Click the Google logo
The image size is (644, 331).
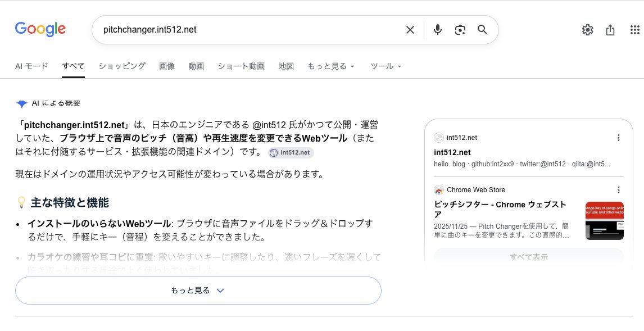click(x=40, y=29)
